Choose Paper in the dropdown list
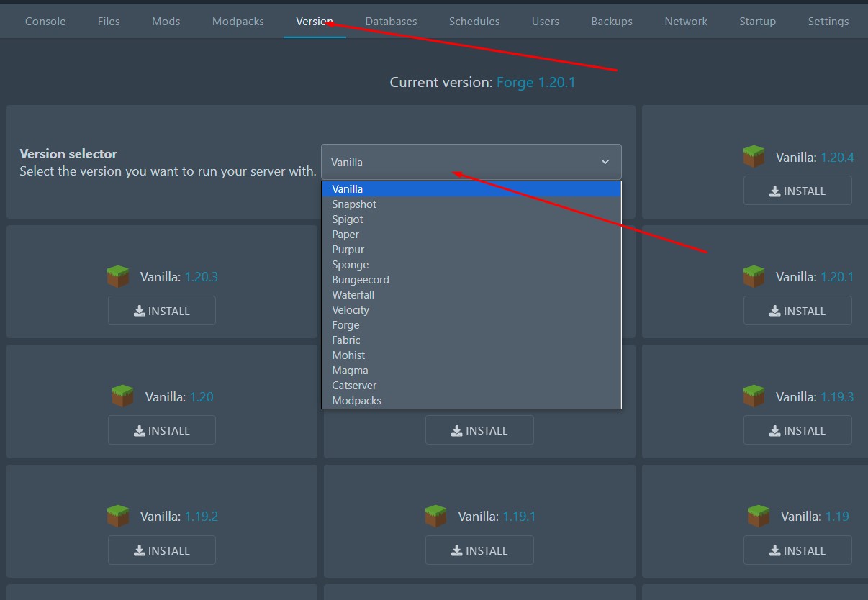The height and width of the screenshot is (600, 868). point(471,234)
